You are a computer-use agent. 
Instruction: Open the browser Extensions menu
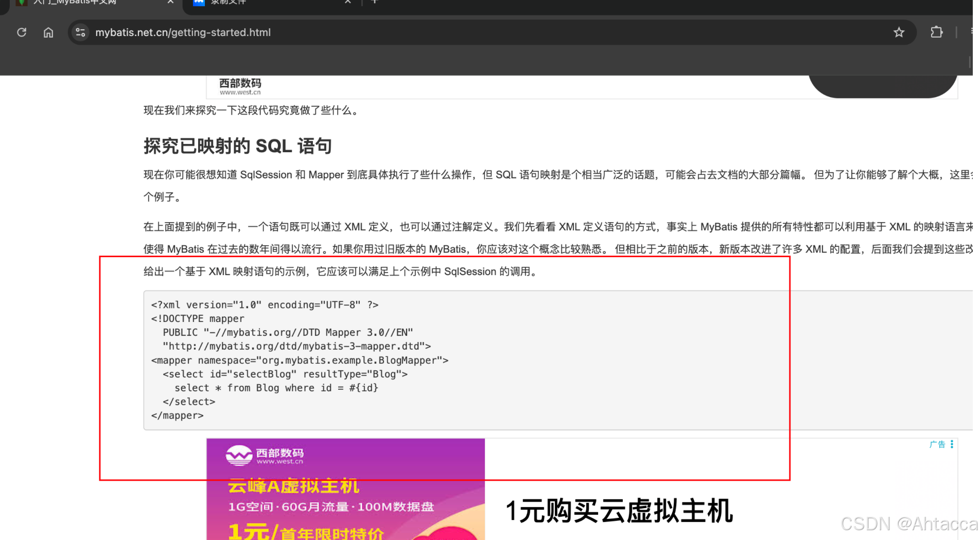point(936,32)
